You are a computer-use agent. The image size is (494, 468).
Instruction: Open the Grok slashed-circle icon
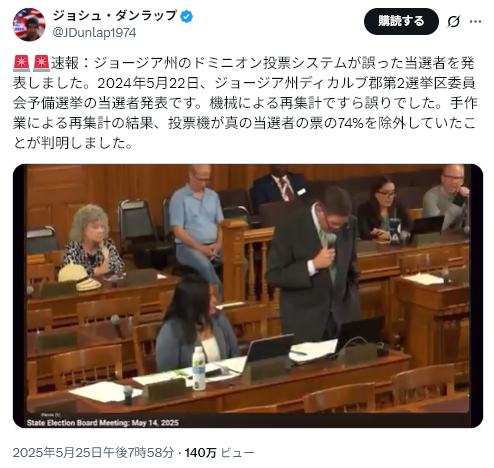tap(453, 22)
